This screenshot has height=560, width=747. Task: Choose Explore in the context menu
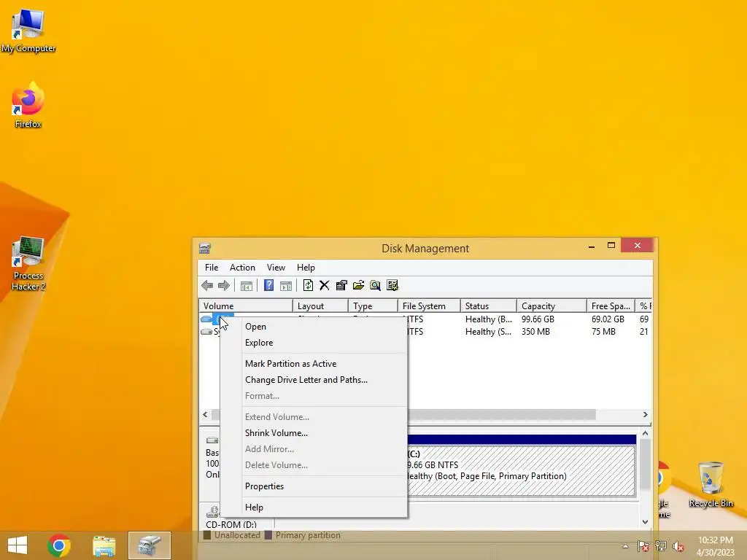314,343
